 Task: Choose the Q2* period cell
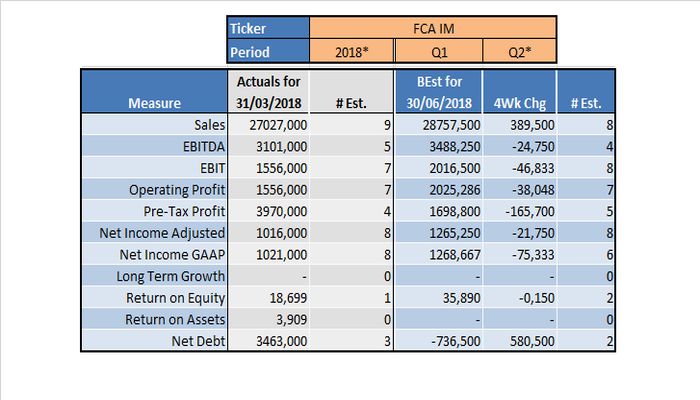pos(520,51)
